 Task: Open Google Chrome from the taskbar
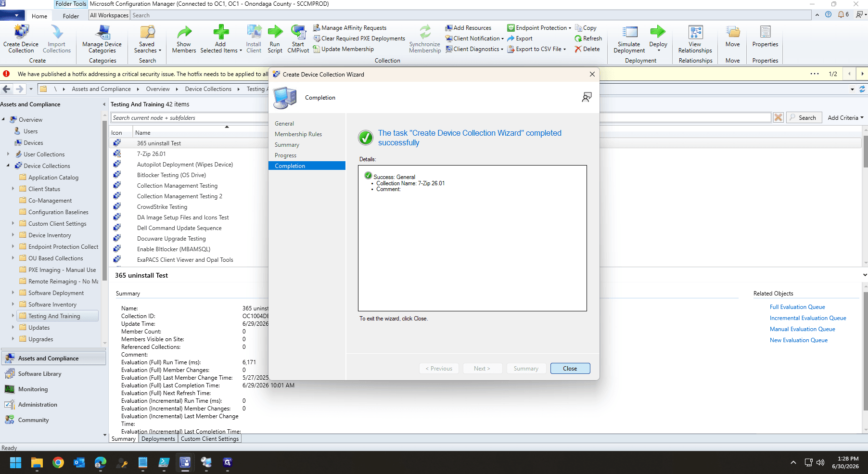click(x=58, y=462)
